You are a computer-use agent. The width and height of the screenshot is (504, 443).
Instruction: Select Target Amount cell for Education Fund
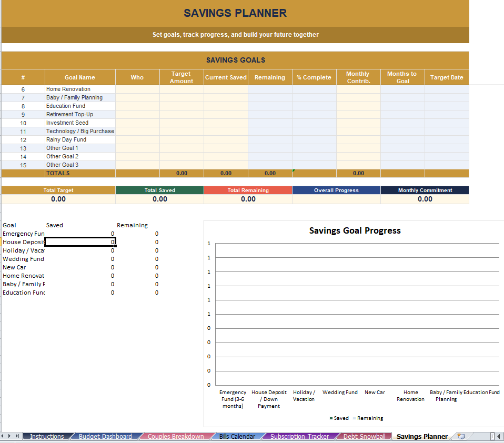(182, 106)
